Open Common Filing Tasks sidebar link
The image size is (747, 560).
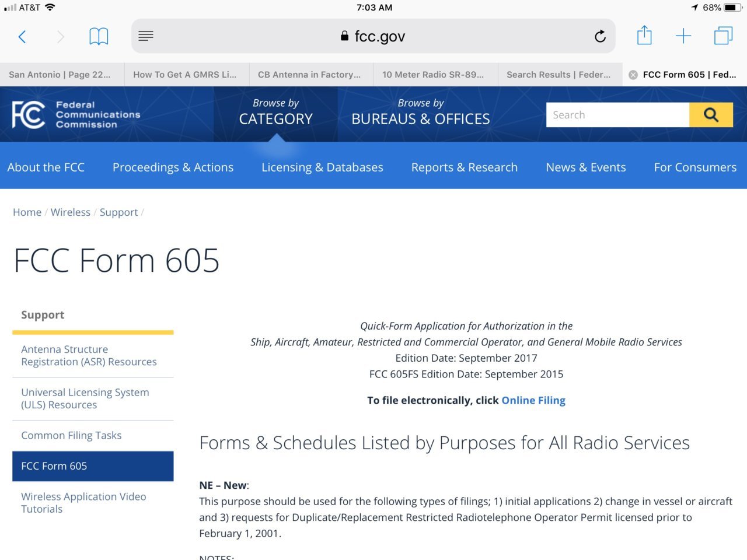click(x=71, y=435)
